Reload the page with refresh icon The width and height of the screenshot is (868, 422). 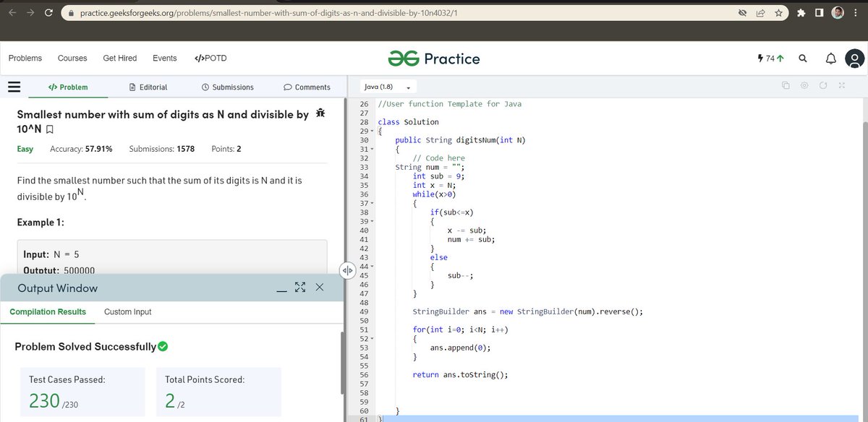coord(48,13)
